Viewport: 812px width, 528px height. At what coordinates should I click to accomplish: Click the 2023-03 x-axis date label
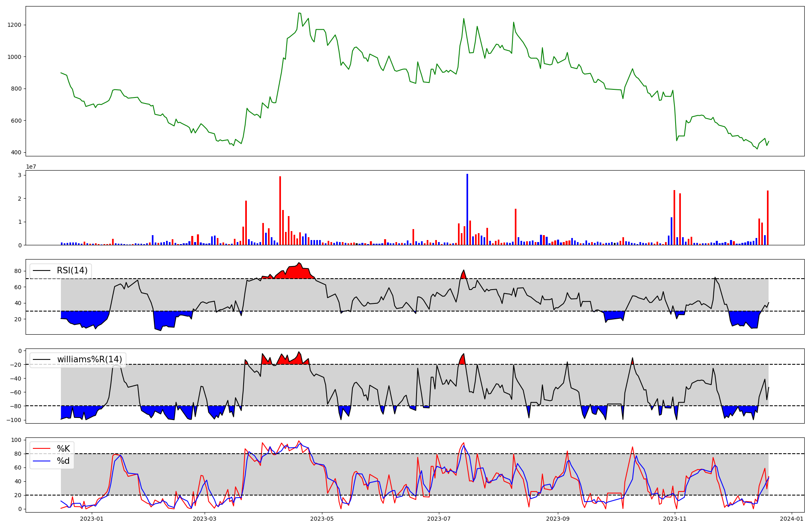[205, 519]
